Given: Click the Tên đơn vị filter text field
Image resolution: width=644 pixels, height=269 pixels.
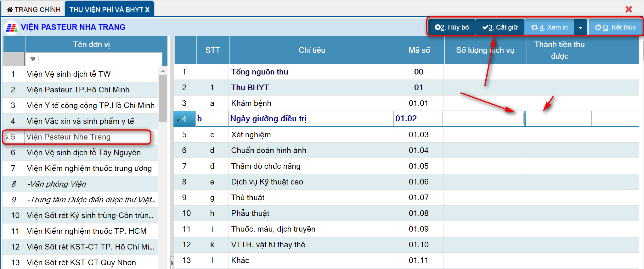Looking at the screenshot, I should point(100,59).
